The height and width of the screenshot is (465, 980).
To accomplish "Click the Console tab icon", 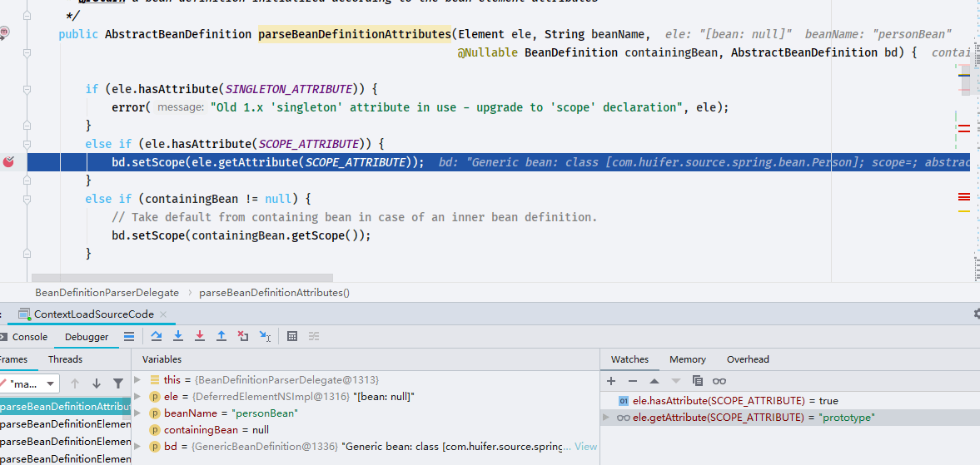I will [3, 337].
